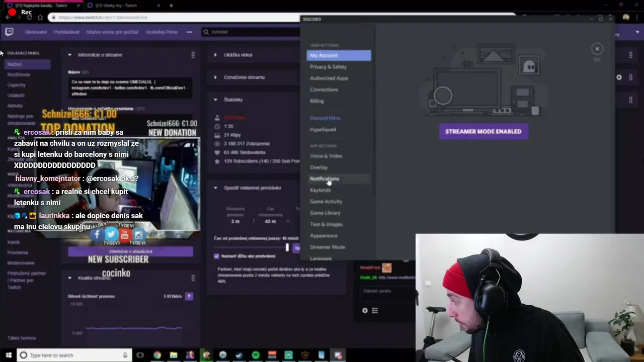
Task: Click the bitrate help question-mark button
Action: click(x=189, y=297)
